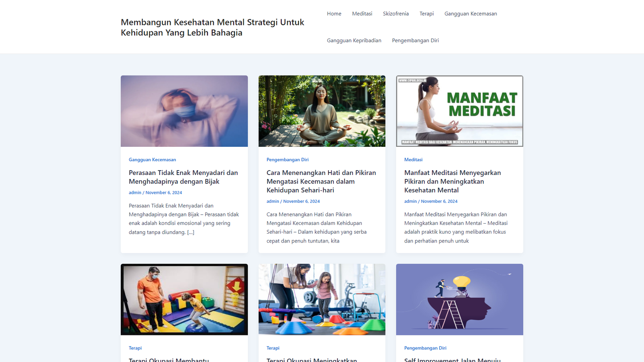The height and width of the screenshot is (362, 644).
Task: Open Gangguan Kecemasan in the top menu
Action: [471, 14]
